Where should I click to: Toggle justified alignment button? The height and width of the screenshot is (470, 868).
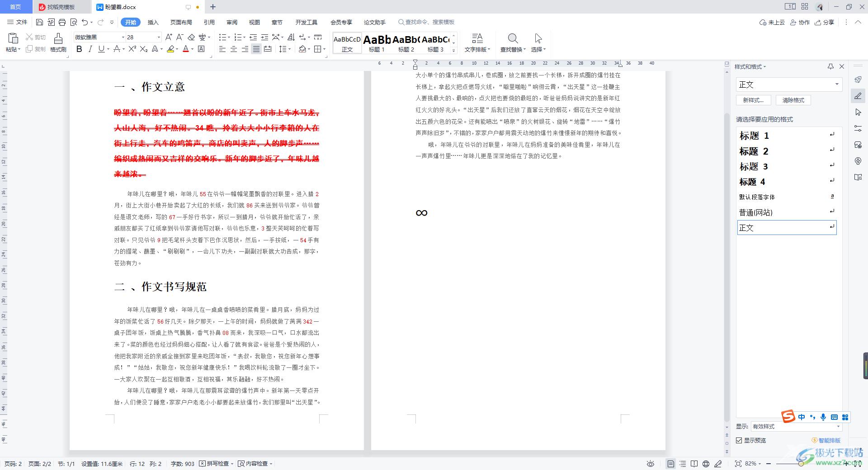pos(256,49)
